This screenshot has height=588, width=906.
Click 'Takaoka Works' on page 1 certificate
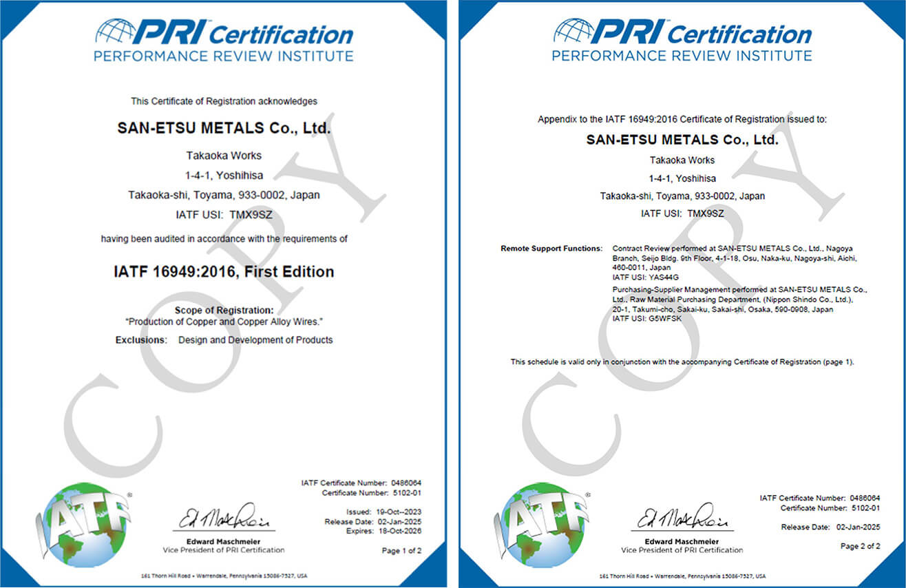pos(224,156)
